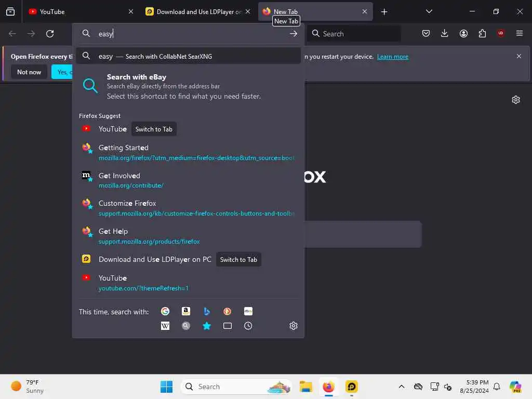
Task: Open search settings gear in dropdown
Action: tap(294, 326)
